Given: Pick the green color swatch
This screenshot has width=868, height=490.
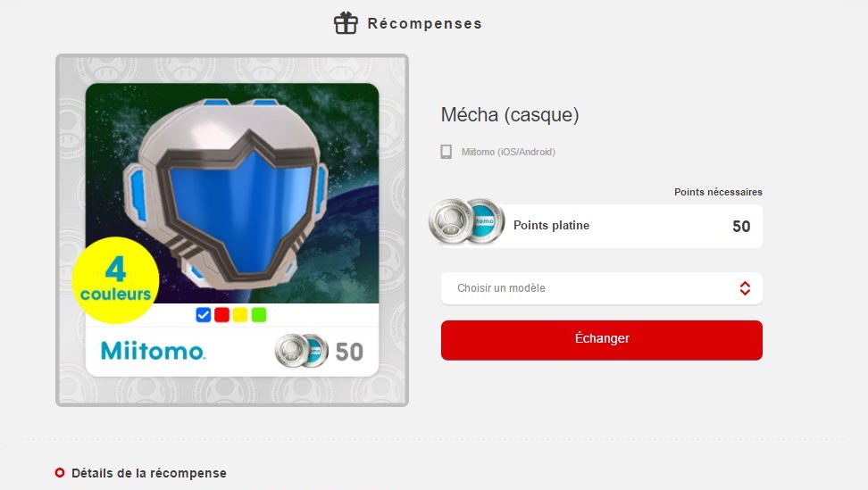Looking at the screenshot, I should 258,315.
